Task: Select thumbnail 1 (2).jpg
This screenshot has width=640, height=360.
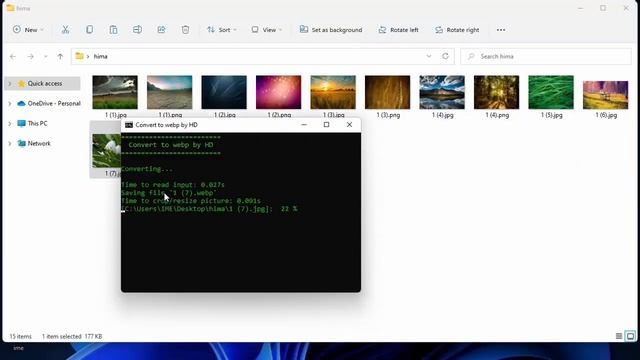Action: point(224,92)
